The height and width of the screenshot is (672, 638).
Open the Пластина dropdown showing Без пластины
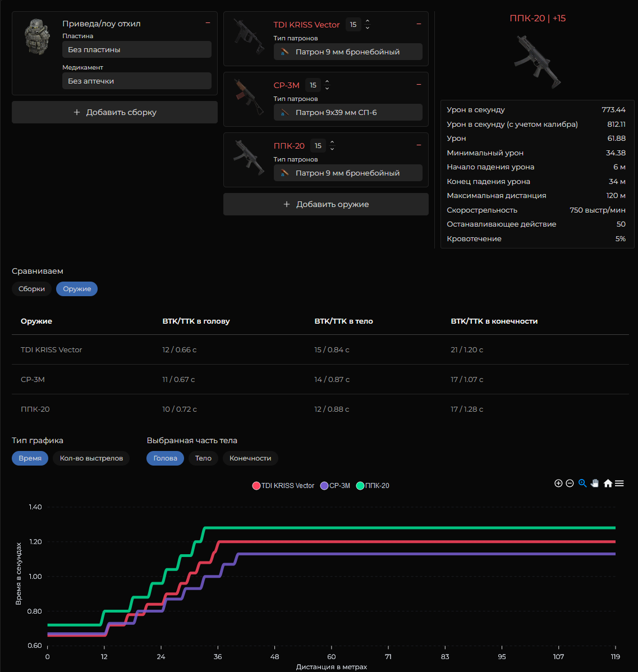coord(137,50)
